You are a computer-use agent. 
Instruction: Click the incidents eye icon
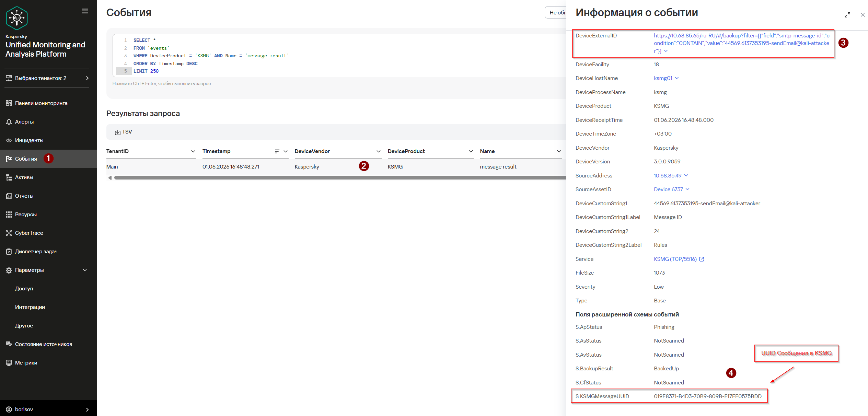[9, 140]
